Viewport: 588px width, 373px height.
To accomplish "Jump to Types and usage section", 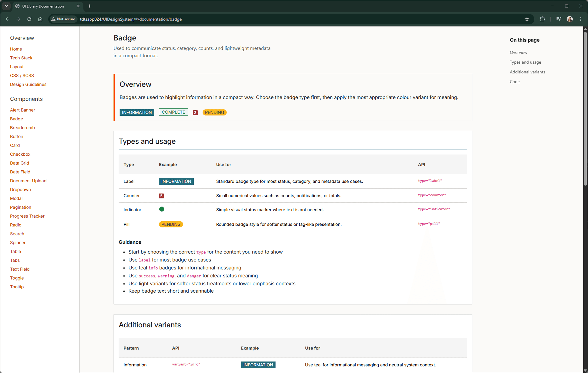I will [x=525, y=62].
